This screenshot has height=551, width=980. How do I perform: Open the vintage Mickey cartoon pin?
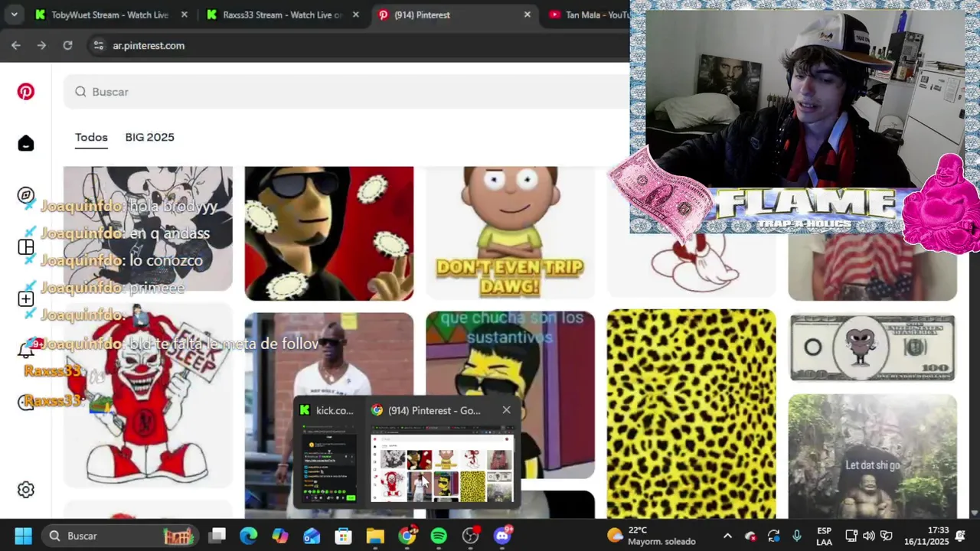point(148,229)
